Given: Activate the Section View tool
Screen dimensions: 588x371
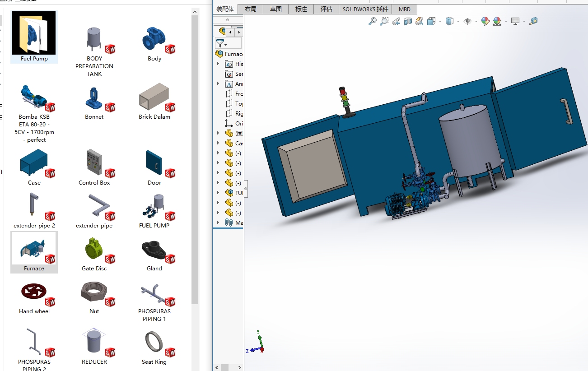Looking at the screenshot, I should pyautogui.click(x=408, y=21).
